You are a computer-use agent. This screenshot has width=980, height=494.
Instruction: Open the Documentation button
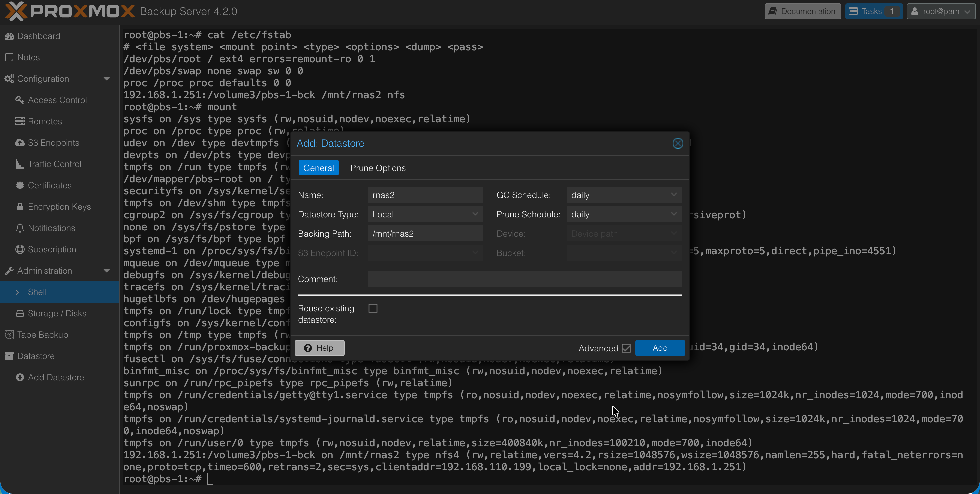803,11
